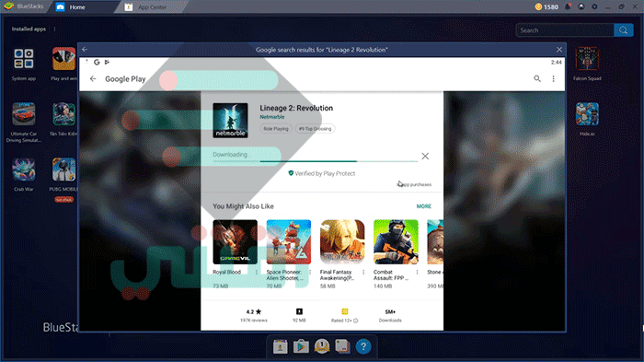Open Space Pioneer: Alien Shooter thumbnail
This screenshot has width=644, height=362.
coord(289,242)
